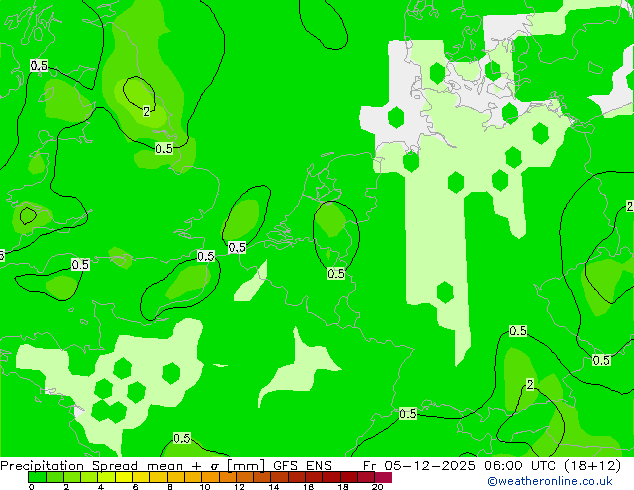This screenshot has height=490, width=634.
Task: Click the legend tick label 8
Action: click(170, 487)
